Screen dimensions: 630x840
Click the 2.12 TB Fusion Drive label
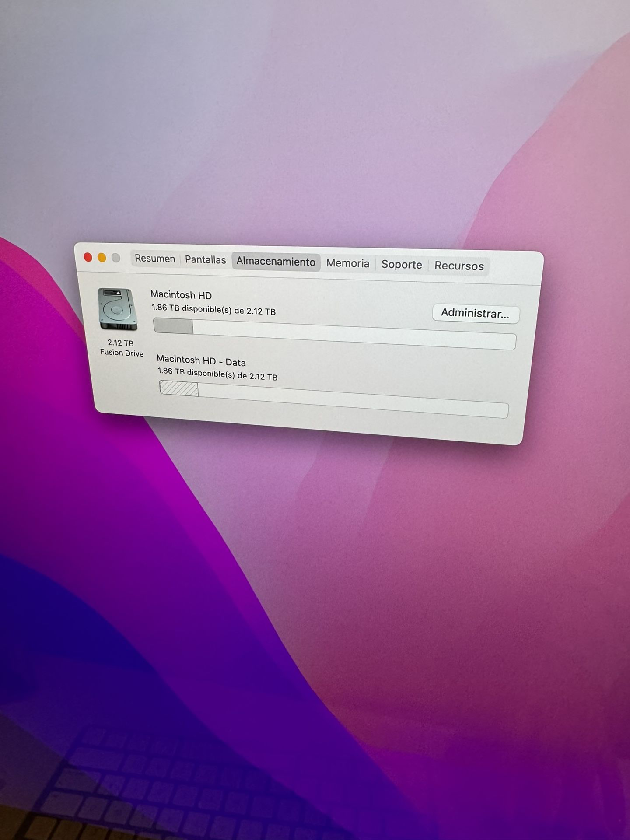pyautogui.click(x=121, y=348)
